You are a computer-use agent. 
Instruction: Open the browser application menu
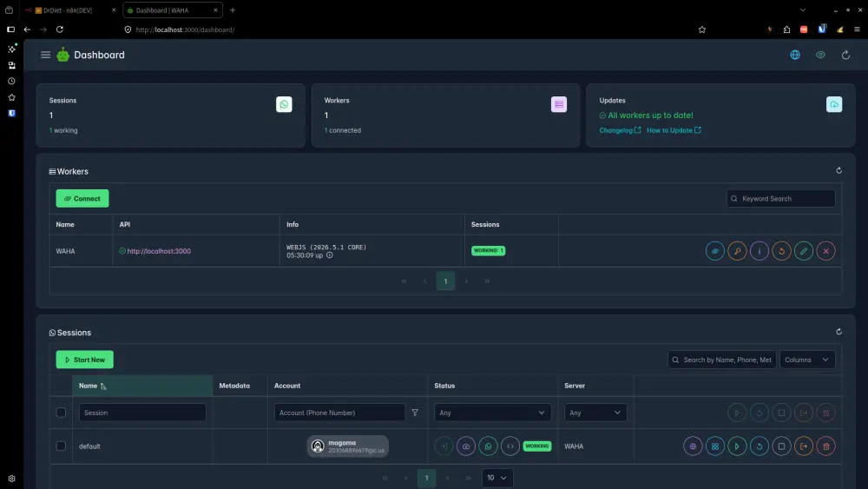[857, 30]
